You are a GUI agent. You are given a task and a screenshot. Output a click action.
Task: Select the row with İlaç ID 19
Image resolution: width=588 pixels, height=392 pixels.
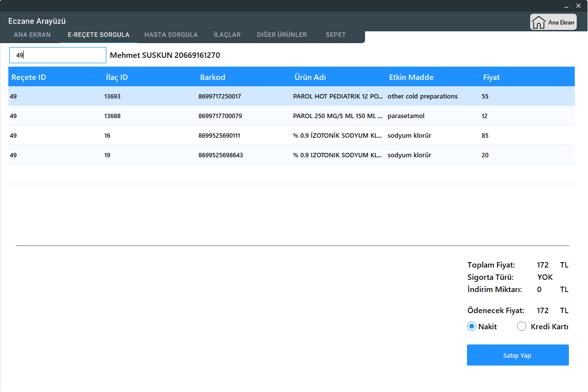click(x=107, y=155)
